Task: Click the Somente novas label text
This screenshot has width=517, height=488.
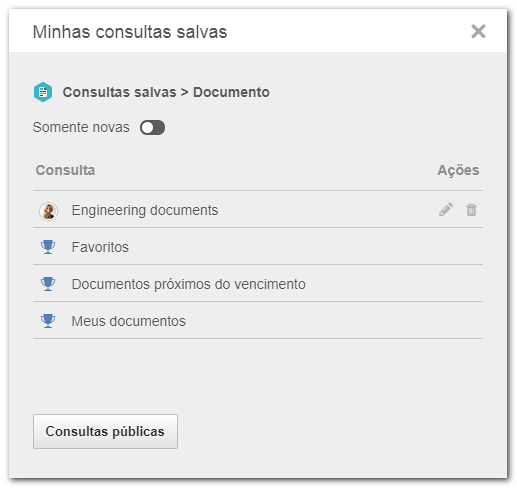Action: (x=81, y=127)
